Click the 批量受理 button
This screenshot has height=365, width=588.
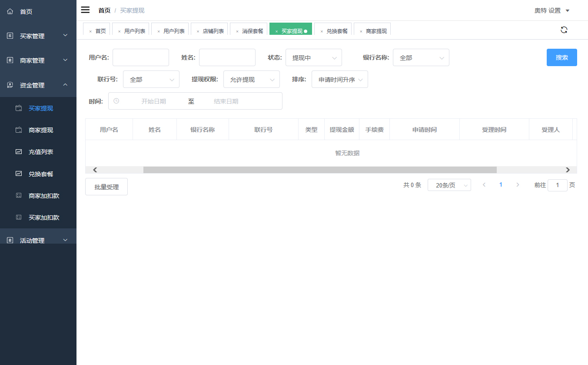(x=106, y=187)
